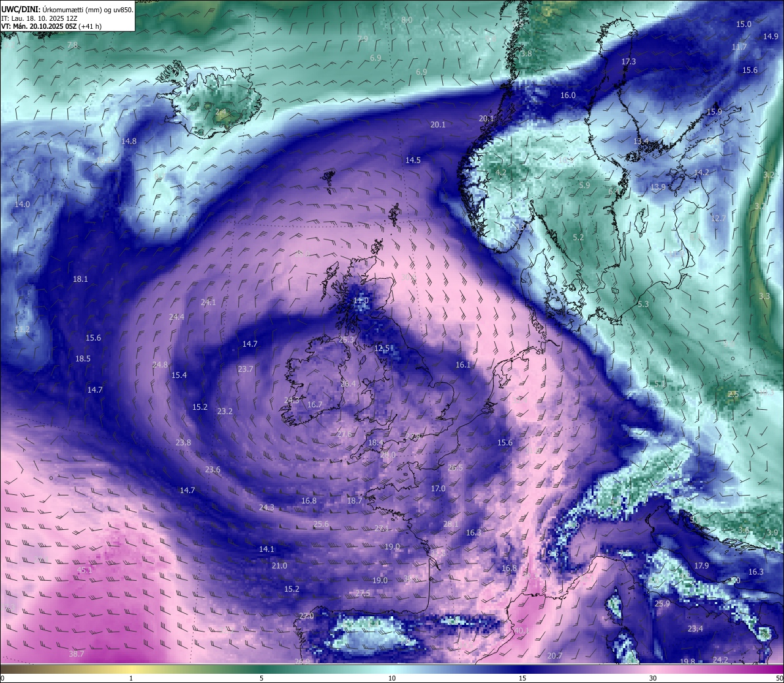The image size is (784, 683).
Task: Click the 14.2 value on the map
Action: click(x=701, y=173)
